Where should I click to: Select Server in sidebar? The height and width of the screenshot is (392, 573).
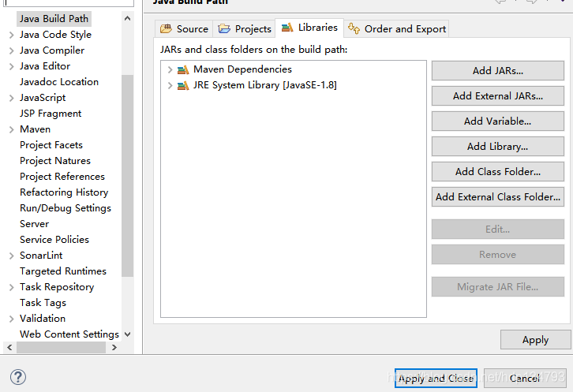click(x=35, y=223)
